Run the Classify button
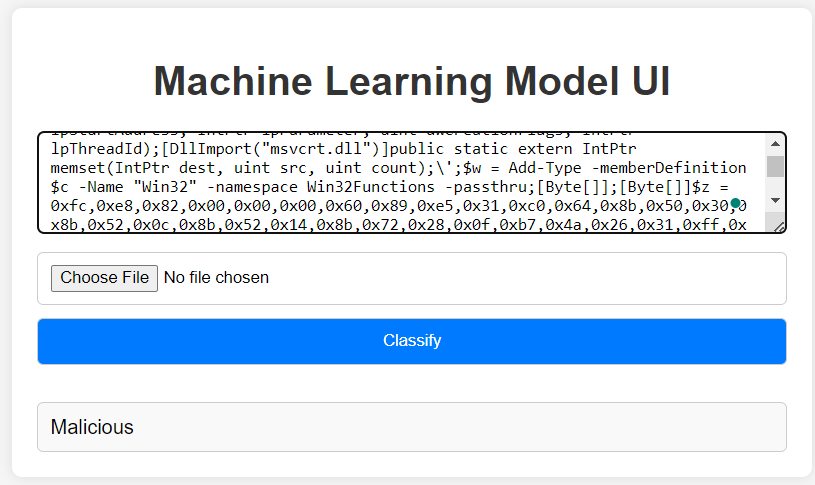The width and height of the screenshot is (815, 485). coord(412,341)
